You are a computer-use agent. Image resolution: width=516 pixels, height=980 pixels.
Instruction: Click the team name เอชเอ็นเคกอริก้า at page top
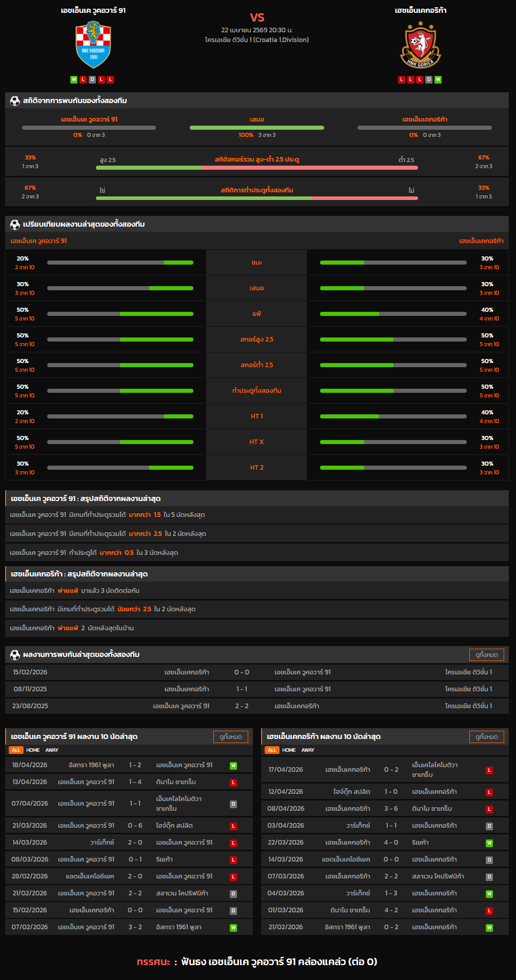click(420, 10)
